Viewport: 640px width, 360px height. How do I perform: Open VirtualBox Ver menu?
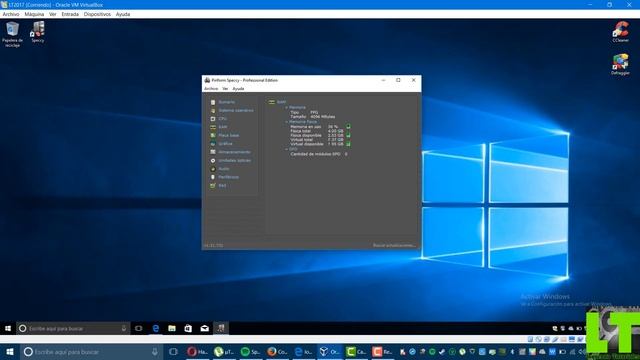tap(53, 14)
